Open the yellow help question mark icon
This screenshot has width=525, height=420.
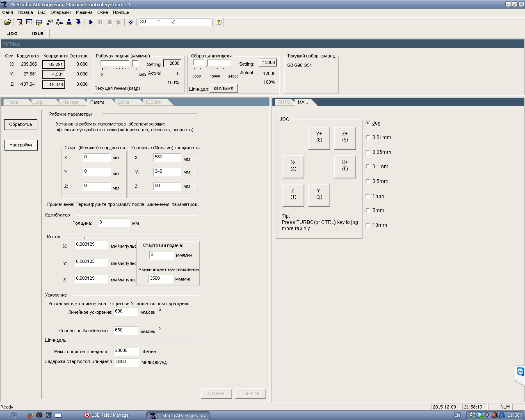[218, 22]
